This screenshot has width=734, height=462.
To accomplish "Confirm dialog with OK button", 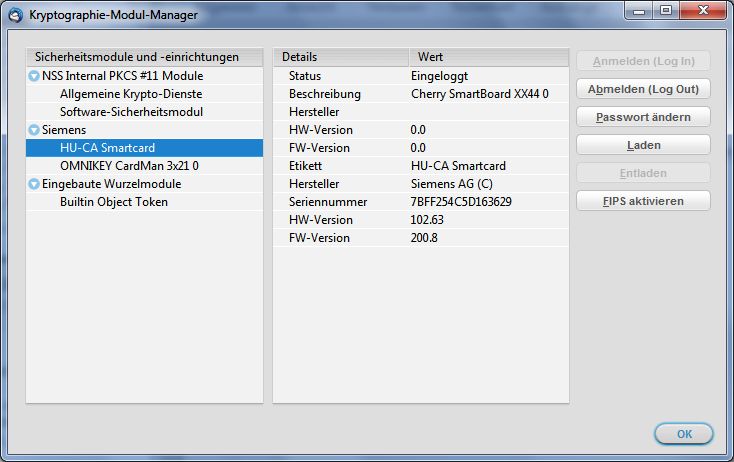I will pyautogui.click(x=684, y=434).
